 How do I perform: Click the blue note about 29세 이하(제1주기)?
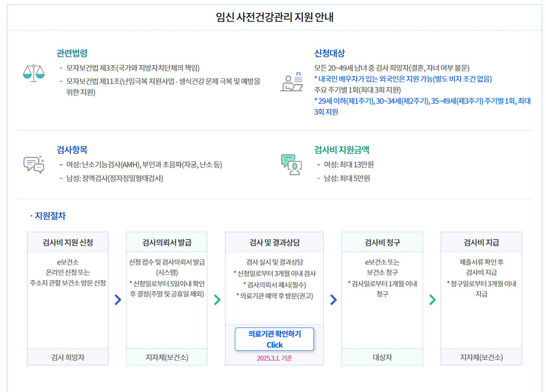click(x=423, y=106)
